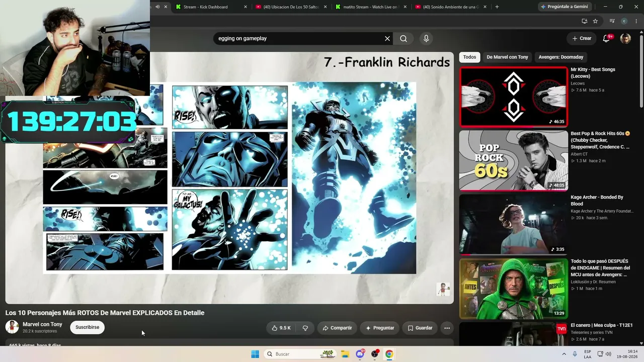Screen dimensions: 644x362
Task: Click Mr Kitty - Best Songs (Lecows) title
Action: [x=593, y=73]
